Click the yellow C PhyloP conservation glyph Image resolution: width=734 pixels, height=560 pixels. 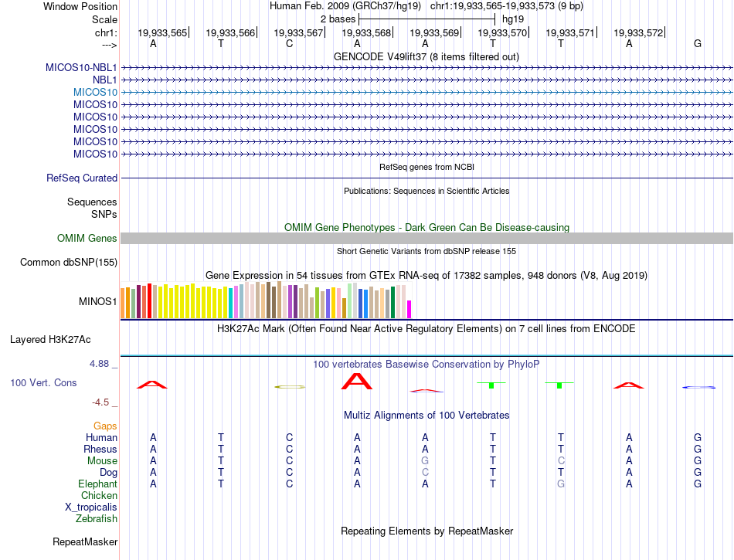[x=290, y=386]
